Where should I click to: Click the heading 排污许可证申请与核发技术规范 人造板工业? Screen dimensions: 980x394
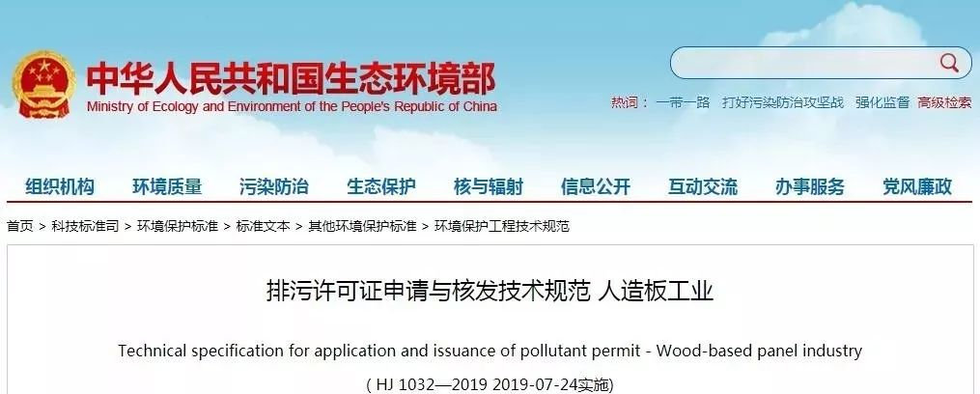[x=490, y=292]
